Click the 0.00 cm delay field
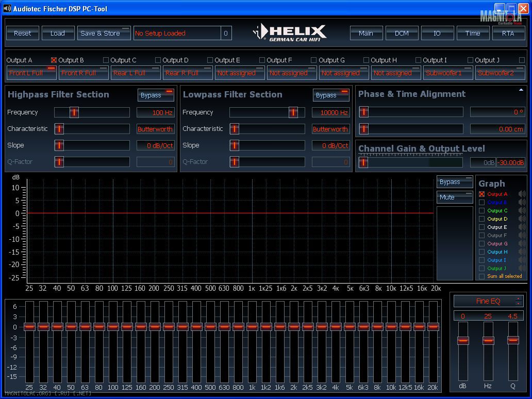532x399 pixels. click(x=497, y=129)
